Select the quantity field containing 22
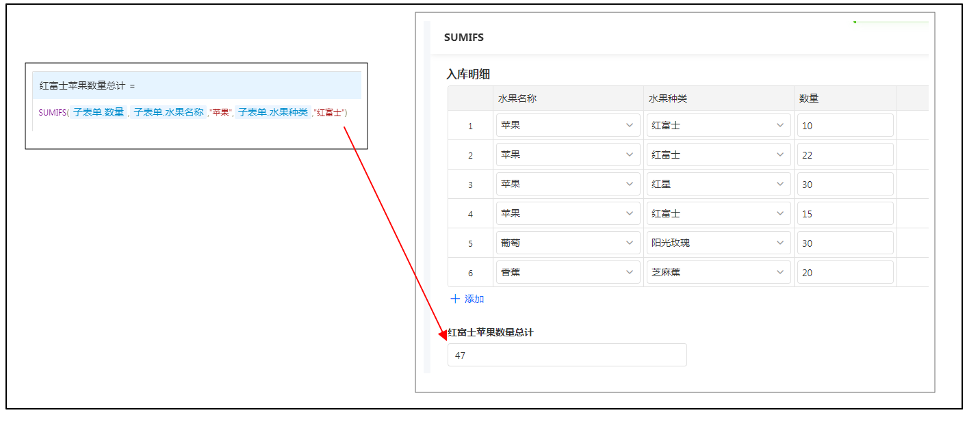Image resolution: width=980 pixels, height=430 pixels. coord(844,155)
